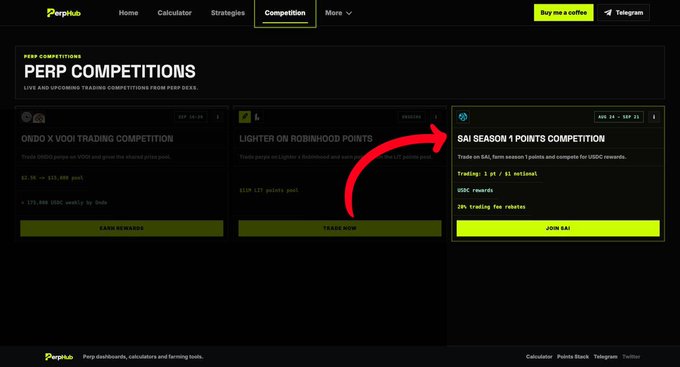Click the PerpHub logo in the header

(63, 13)
